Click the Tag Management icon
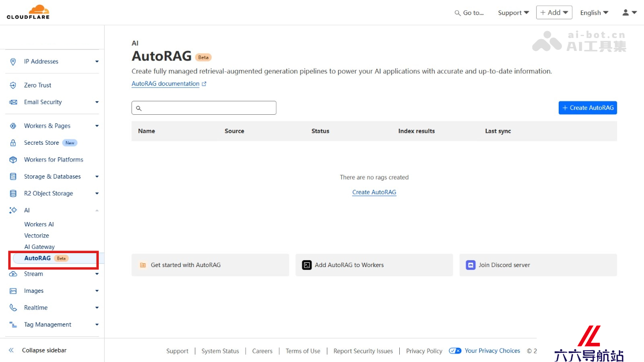The height and width of the screenshot is (362, 644). pos(13,324)
